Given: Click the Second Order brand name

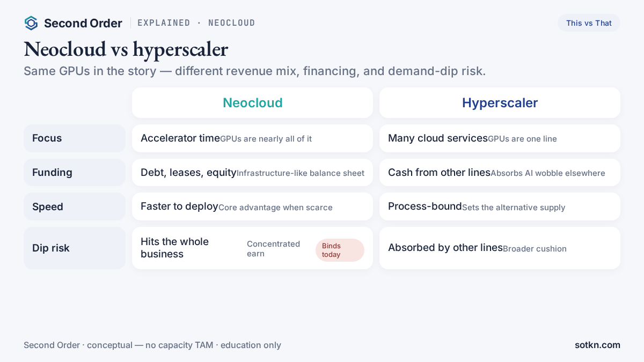Looking at the screenshot, I should 83,23.
